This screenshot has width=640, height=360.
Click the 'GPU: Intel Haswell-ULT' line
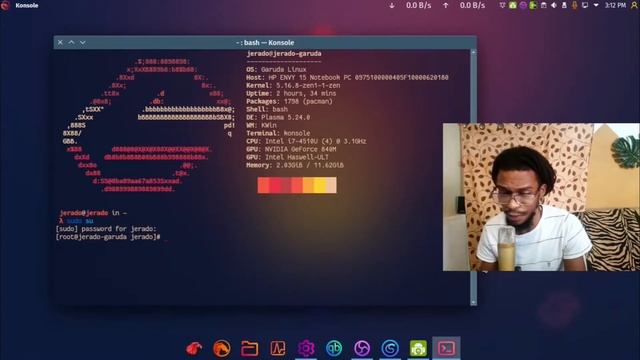point(287,157)
